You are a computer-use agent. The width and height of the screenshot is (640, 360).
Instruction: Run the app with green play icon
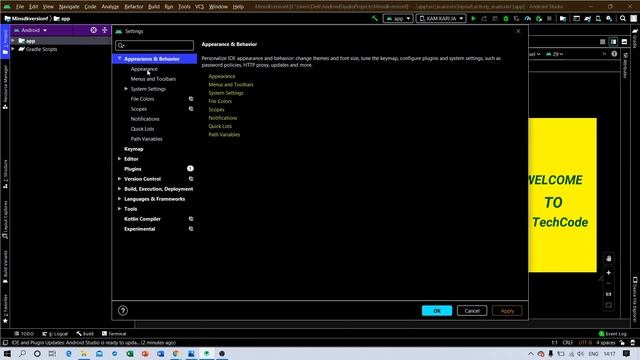pos(473,18)
